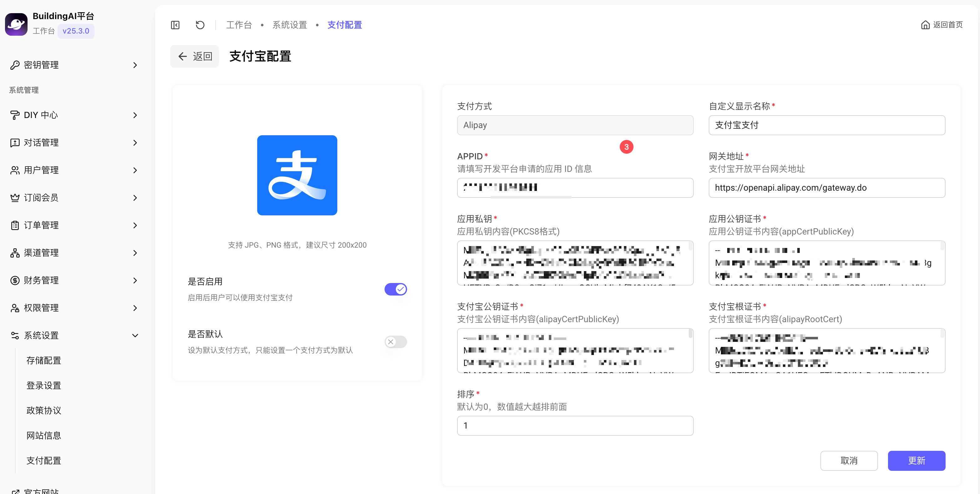Expand the DIY 中心 chevron
This screenshot has width=980, height=494.
(x=135, y=115)
